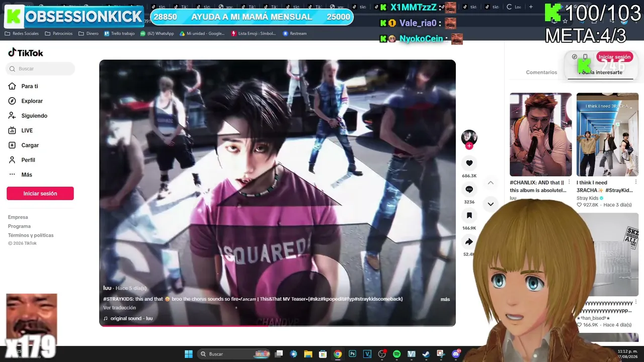The width and height of the screenshot is (644, 362).
Task: Open the I think I need 3RACHA thumbnail
Action: coord(607,134)
